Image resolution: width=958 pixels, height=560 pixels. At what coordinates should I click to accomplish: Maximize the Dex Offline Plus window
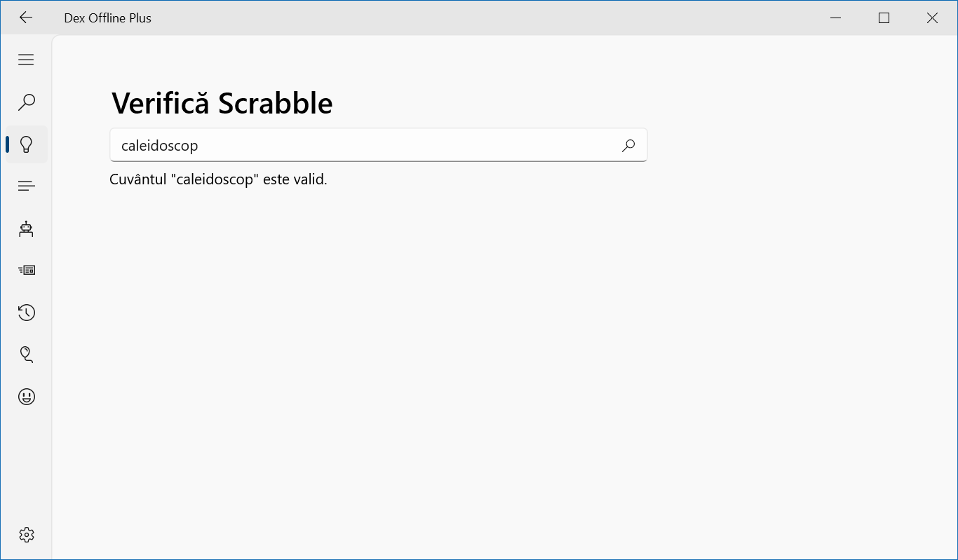pyautogui.click(x=884, y=18)
